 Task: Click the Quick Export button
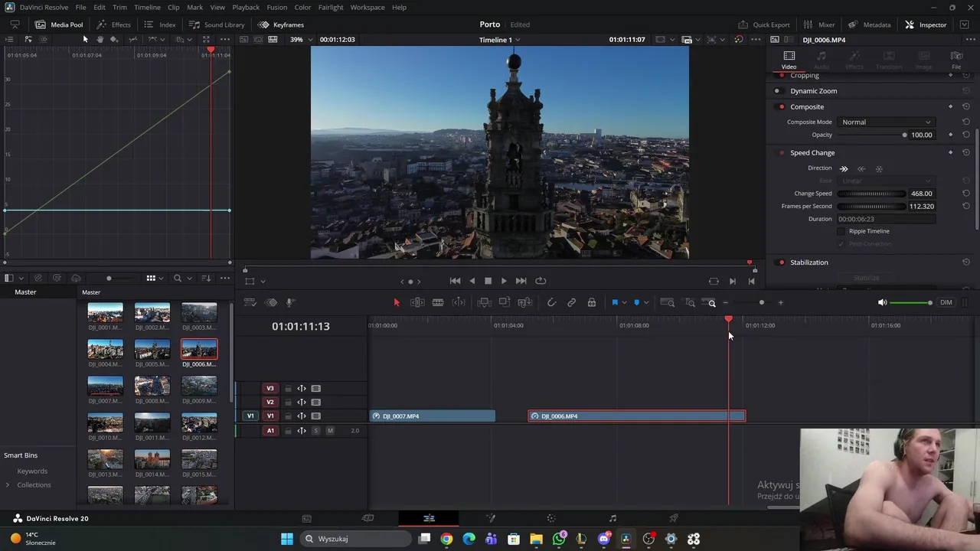tap(764, 24)
